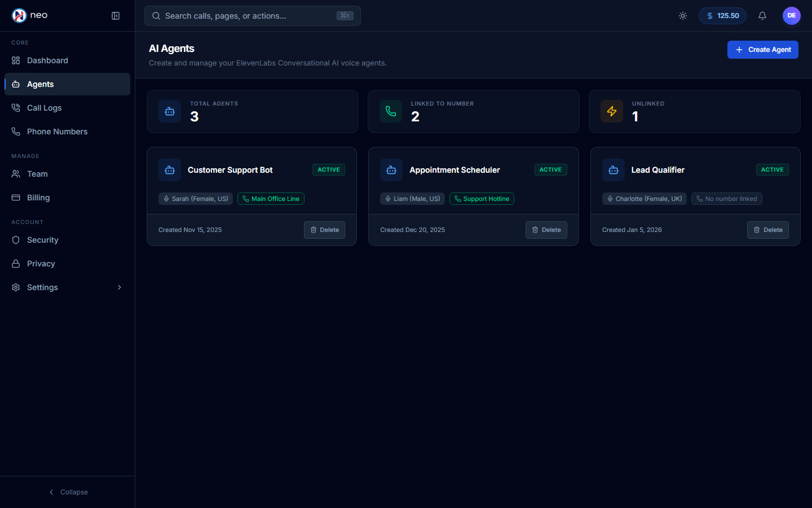812x508 pixels.
Task: Click the neo logo icon
Action: click(19, 16)
